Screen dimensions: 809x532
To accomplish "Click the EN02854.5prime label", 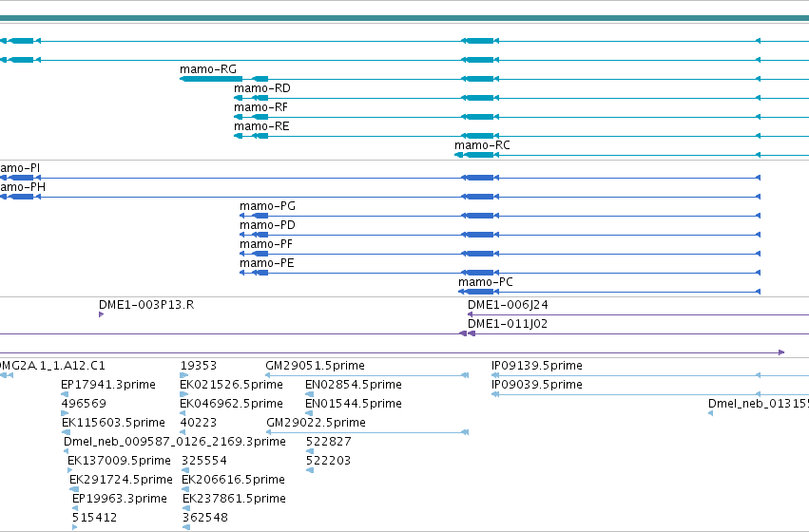I will coord(354,385).
